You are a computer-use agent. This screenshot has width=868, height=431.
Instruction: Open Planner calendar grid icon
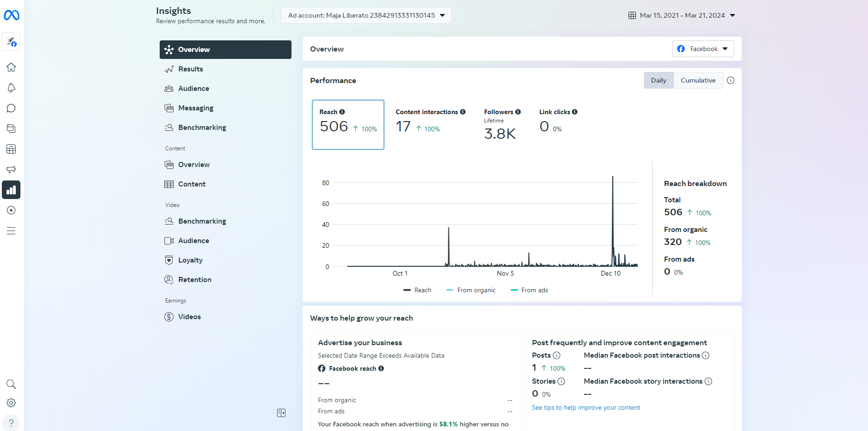[11, 149]
